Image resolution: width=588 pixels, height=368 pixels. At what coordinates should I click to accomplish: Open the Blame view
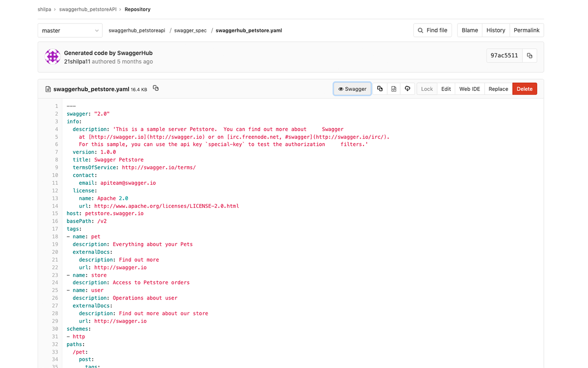pos(470,30)
